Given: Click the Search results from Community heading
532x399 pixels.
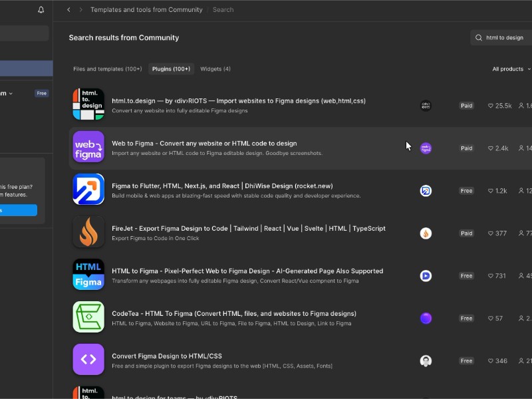Looking at the screenshot, I should [124, 38].
